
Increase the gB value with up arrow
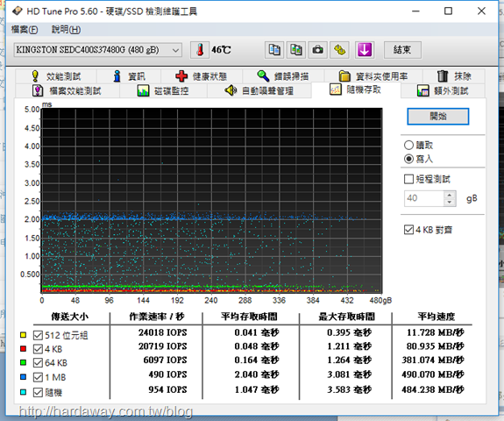coord(450,195)
